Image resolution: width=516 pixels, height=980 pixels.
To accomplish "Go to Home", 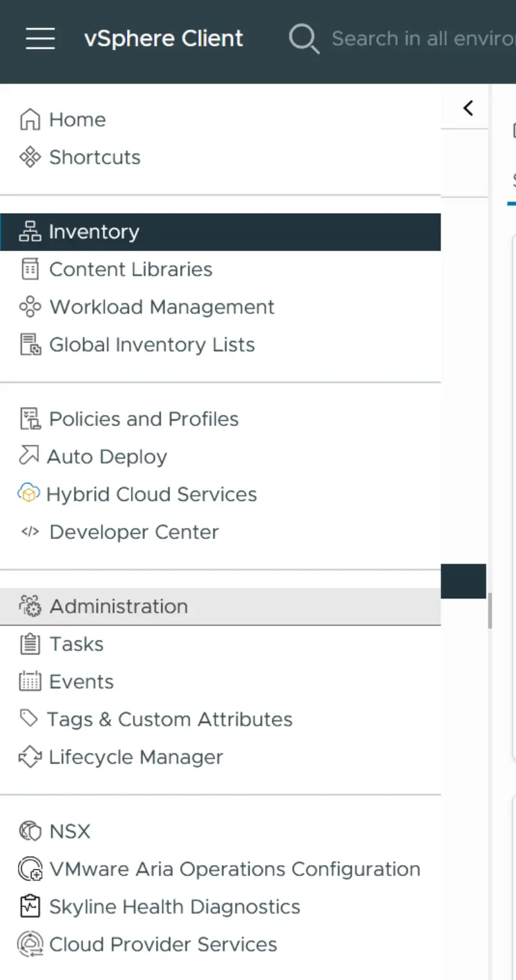I will pyautogui.click(x=77, y=119).
